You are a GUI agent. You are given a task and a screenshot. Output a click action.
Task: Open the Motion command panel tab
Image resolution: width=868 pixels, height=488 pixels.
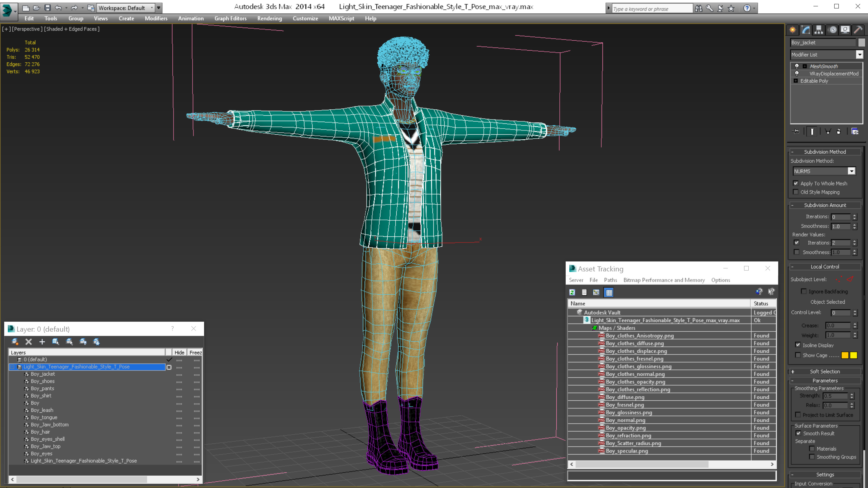832,30
